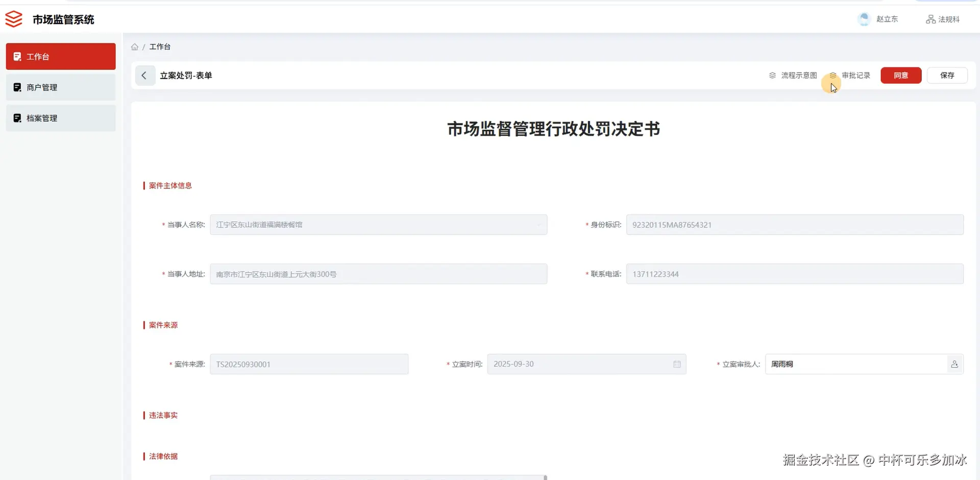The height and width of the screenshot is (480, 980).
Task: Go back using the left chevron button
Action: pos(145,76)
